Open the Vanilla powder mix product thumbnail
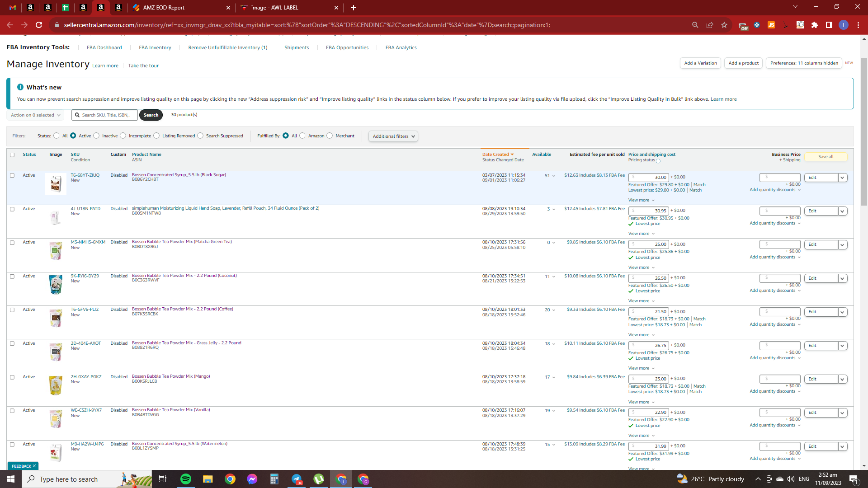 click(x=56, y=419)
